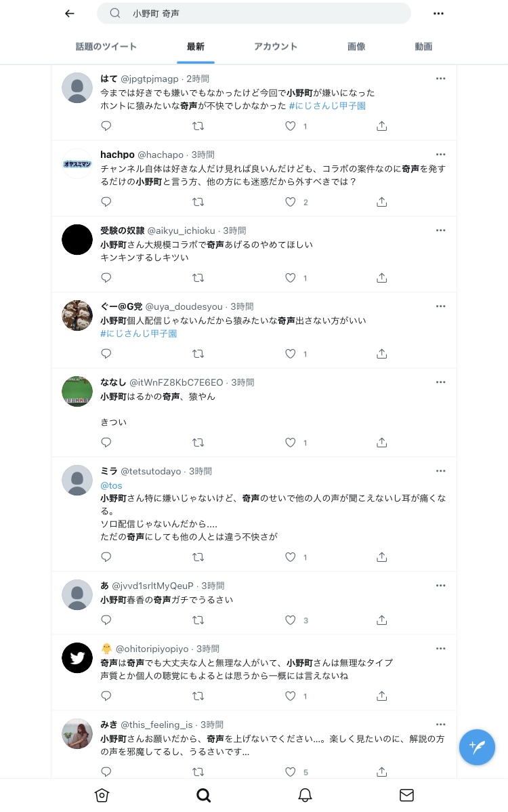Screen dimensions: 508x812
Task: Share 受験の奴隷's tweet
Action: [381, 278]
